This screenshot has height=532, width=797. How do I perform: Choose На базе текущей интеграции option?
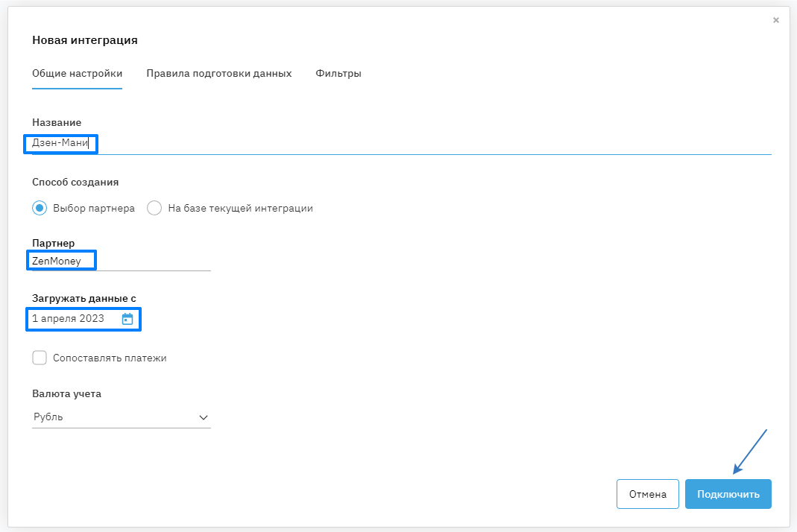(x=154, y=208)
